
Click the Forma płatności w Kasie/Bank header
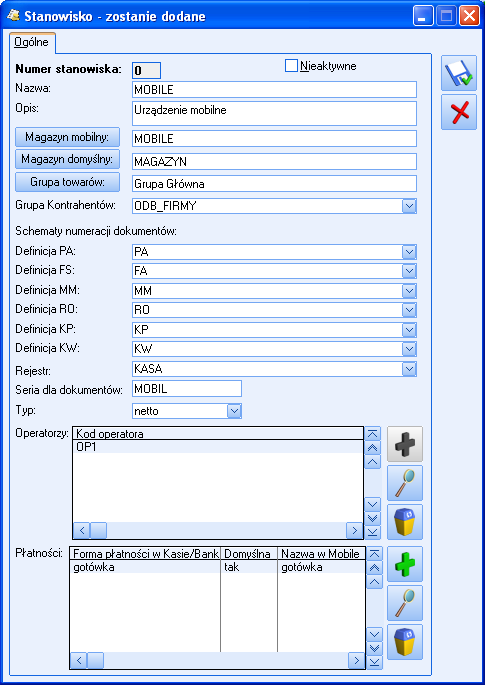coord(145,554)
